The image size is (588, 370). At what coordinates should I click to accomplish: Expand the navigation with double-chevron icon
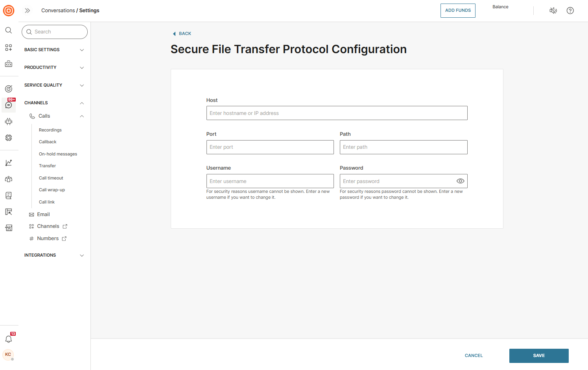click(x=28, y=11)
